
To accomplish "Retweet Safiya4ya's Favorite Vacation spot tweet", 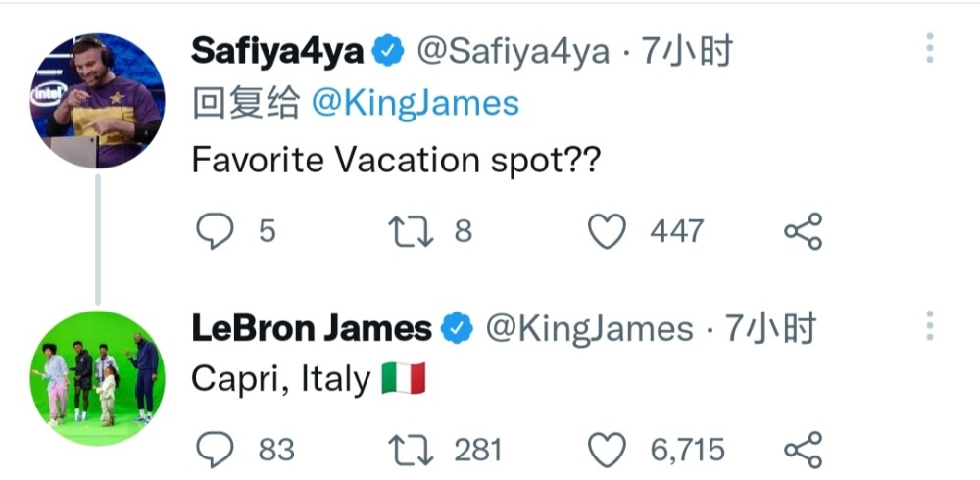I will click(411, 231).
